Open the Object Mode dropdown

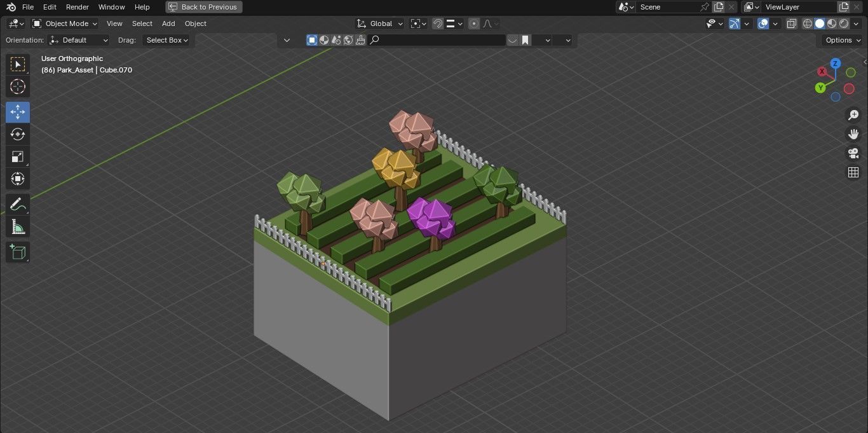click(x=65, y=24)
